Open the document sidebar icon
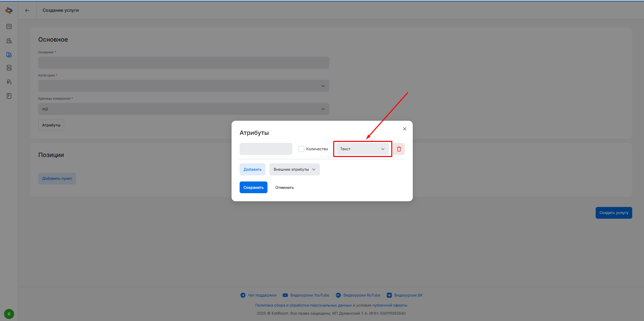Image resolution: width=644 pixels, height=321 pixels. click(9, 96)
